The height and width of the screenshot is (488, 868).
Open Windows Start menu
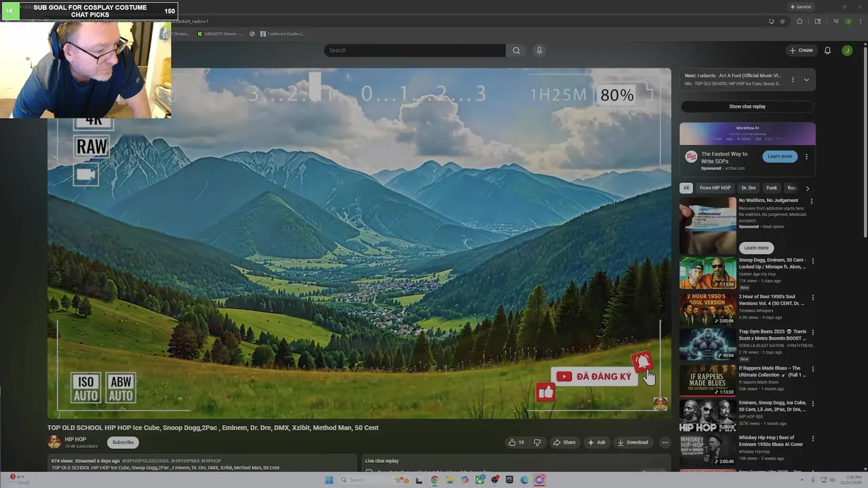click(329, 480)
